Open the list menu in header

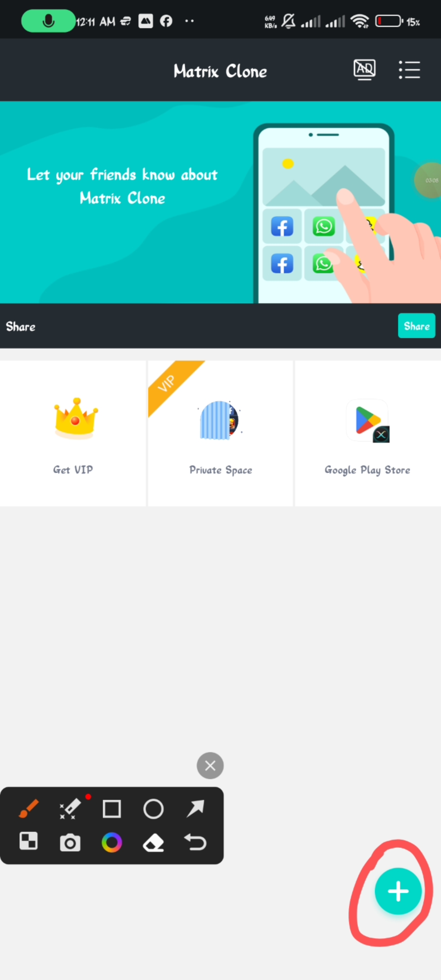tap(409, 70)
